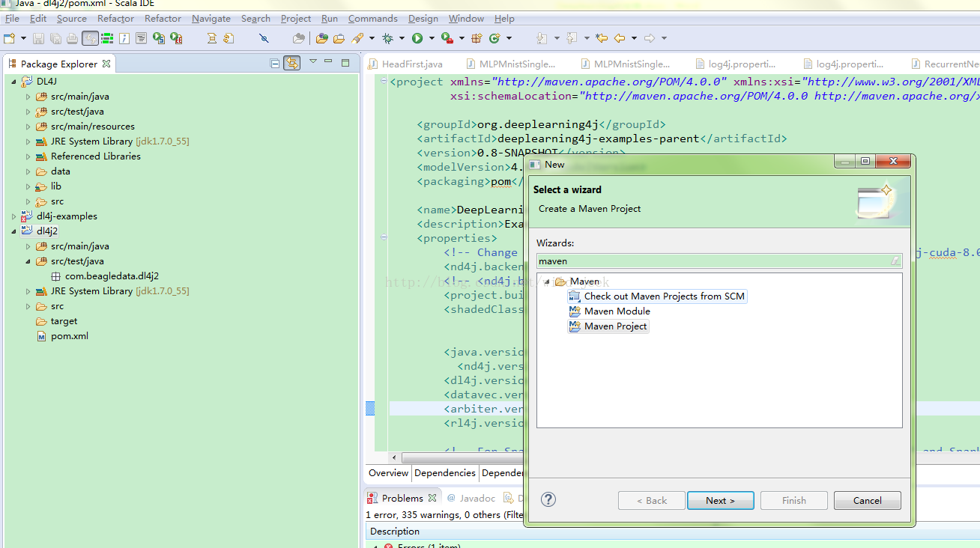This screenshot has height=548, width=980.
Task: Click the Open Task folder toolbar icon
Action: pyautogui.click(x=339, y=38)
